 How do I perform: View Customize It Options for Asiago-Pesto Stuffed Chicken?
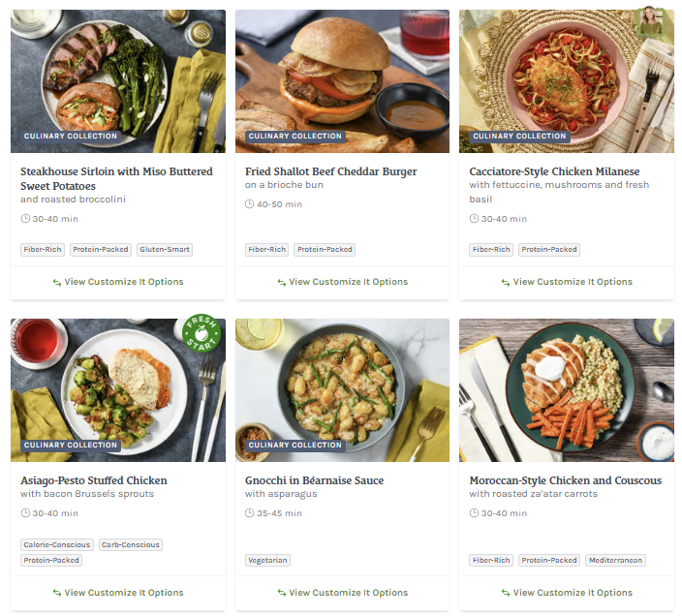(x=118, y=593)
